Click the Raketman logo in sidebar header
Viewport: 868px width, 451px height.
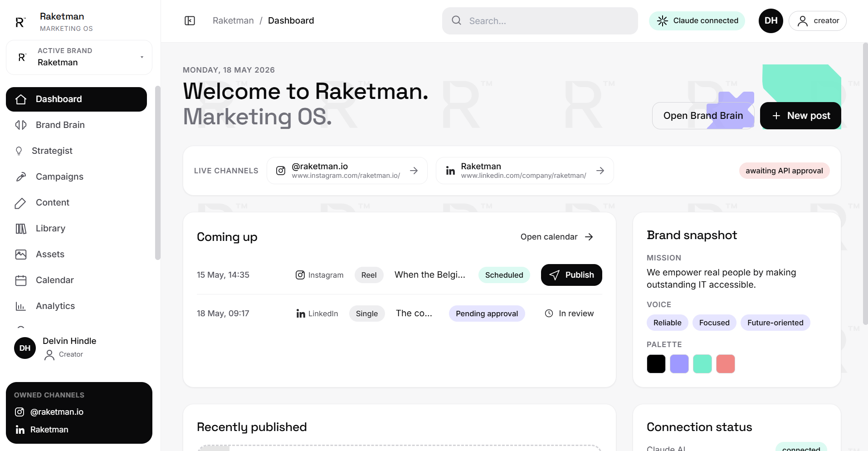[x=20, y=22]
